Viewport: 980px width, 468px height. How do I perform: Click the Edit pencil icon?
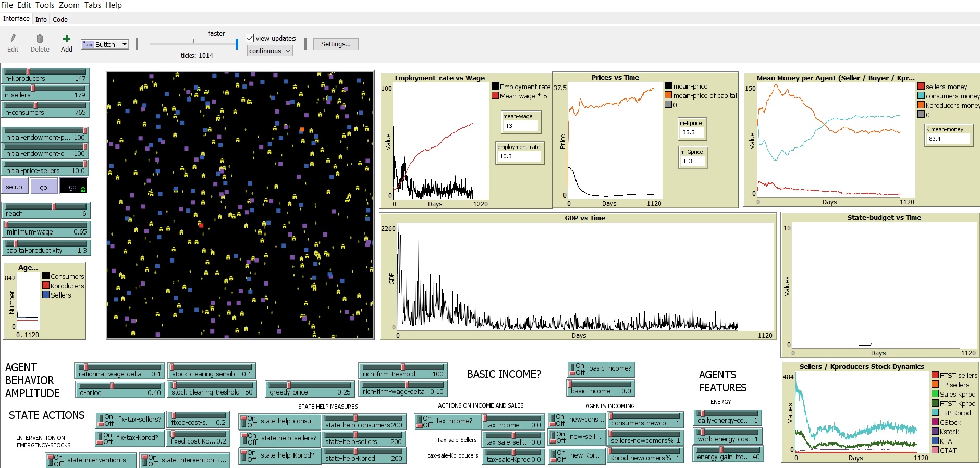pos(13,39)
